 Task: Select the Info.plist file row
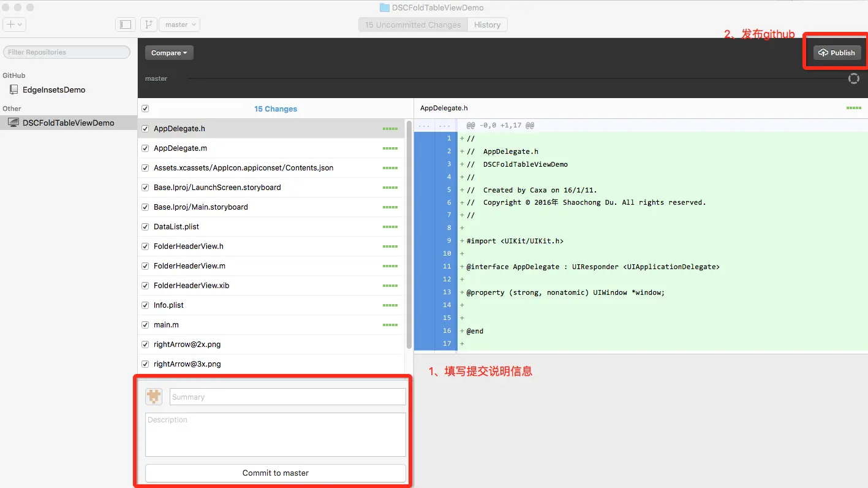tap(271, 305)
